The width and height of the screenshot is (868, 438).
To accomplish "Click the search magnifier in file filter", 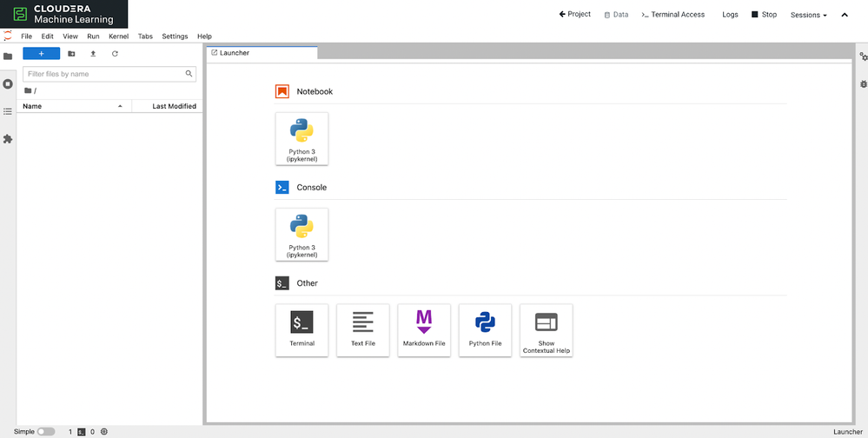I will point(189,74).
